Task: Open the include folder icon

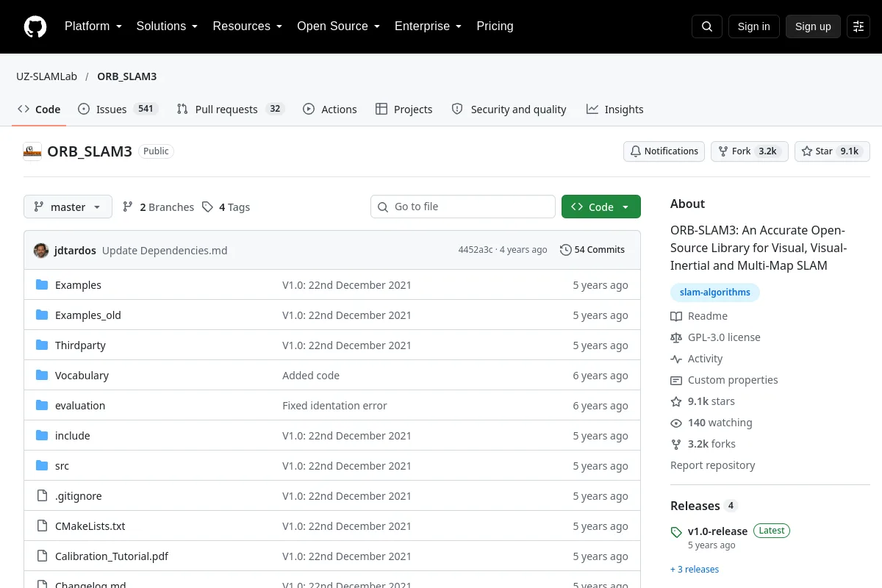Action: pos(42,436)
